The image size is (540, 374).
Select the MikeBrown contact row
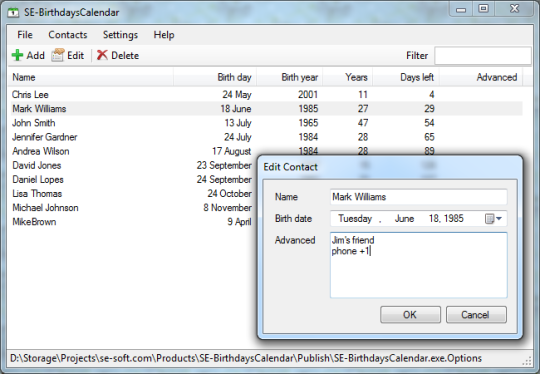tap(134, 222)
